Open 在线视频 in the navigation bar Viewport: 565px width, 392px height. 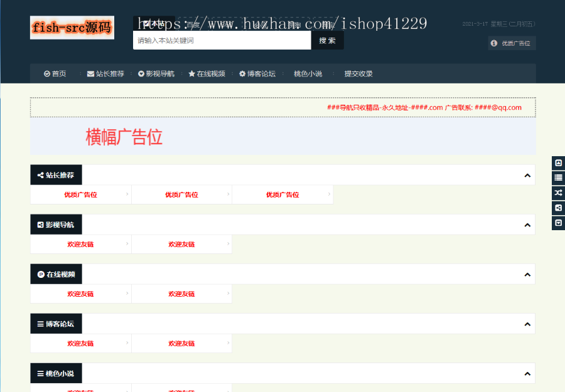[207, 74]
